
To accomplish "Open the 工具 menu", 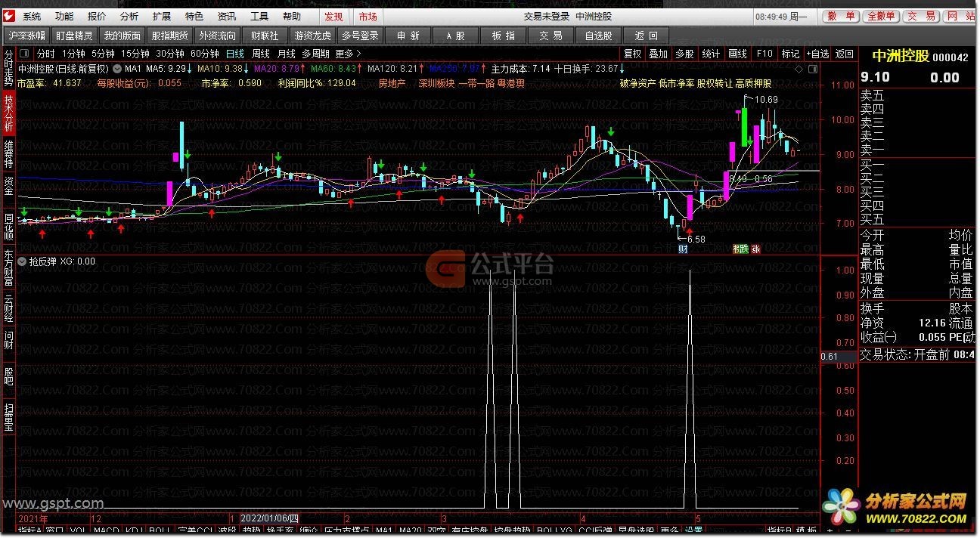I will [259, 16].
